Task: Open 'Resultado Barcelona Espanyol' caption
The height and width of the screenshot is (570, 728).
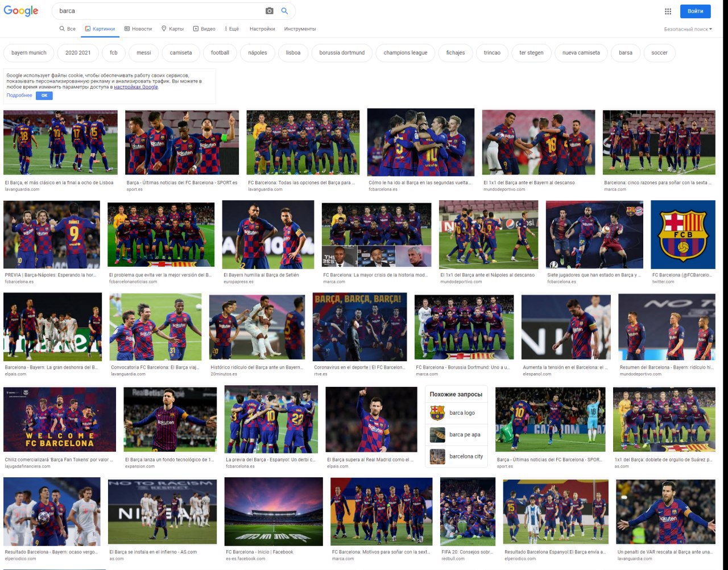Action: [555, 552]
